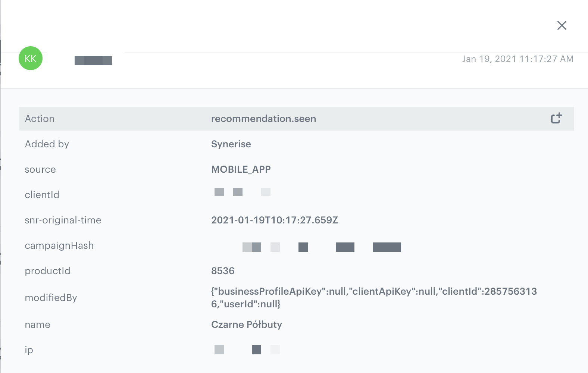The image size is (588, 373).
Task: Select the snr-original-time timestamp value
Action: [274, 220]
